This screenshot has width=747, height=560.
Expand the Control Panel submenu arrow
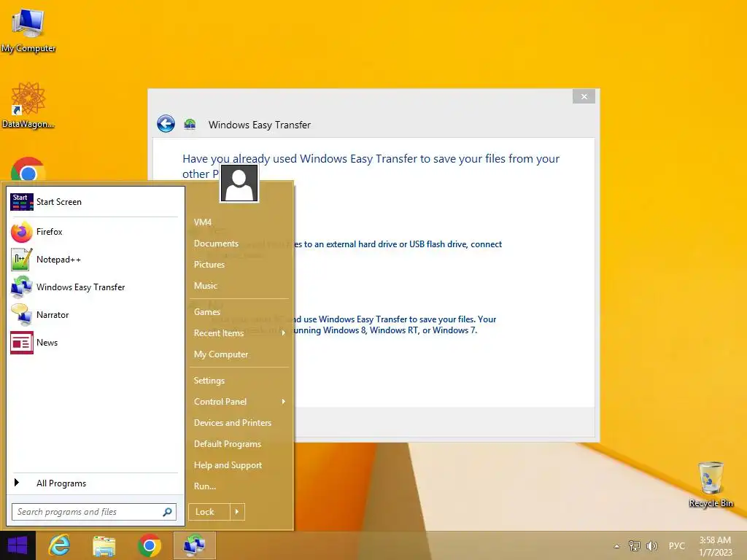pyautogui.click(x=284, y=402)
